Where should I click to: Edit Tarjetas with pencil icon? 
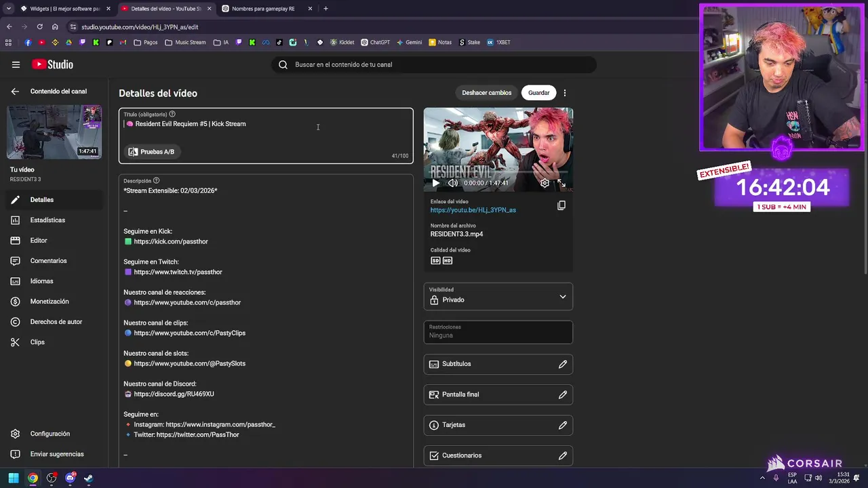pyautogui.click(x=563, y=425)
